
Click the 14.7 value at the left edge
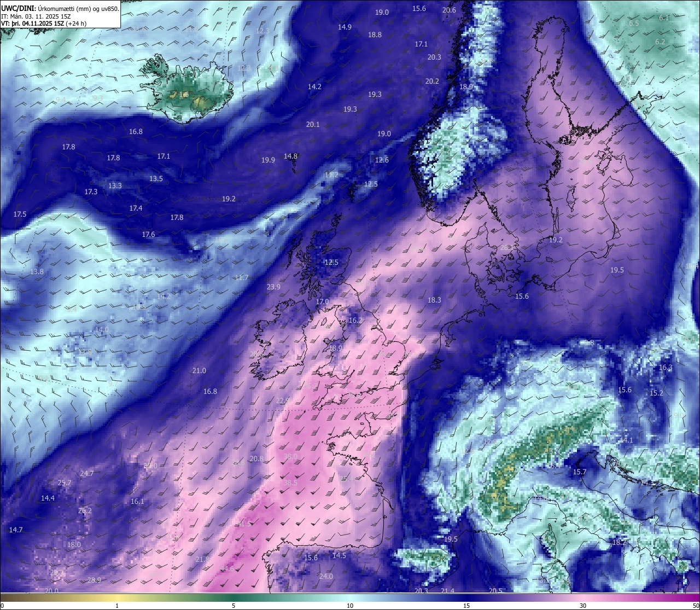pyautogui.click(x=16, y=530)
